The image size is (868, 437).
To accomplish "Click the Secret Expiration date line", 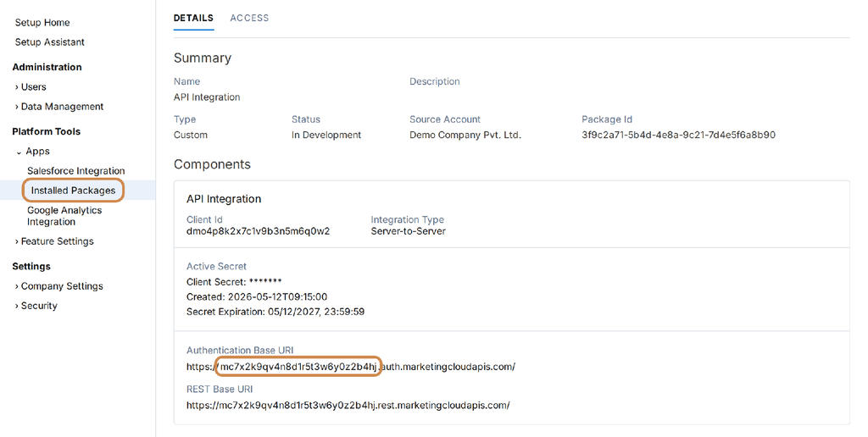I will pos(275,312).
